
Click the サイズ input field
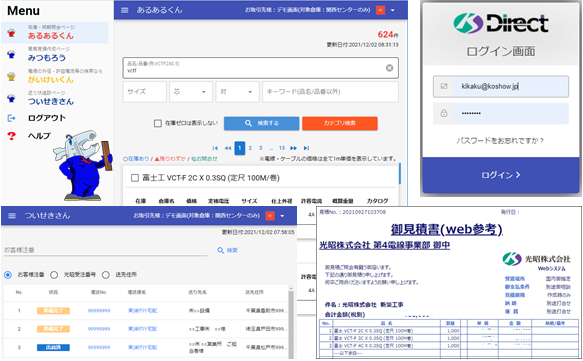pyautogui.click(x=145, y=92)
